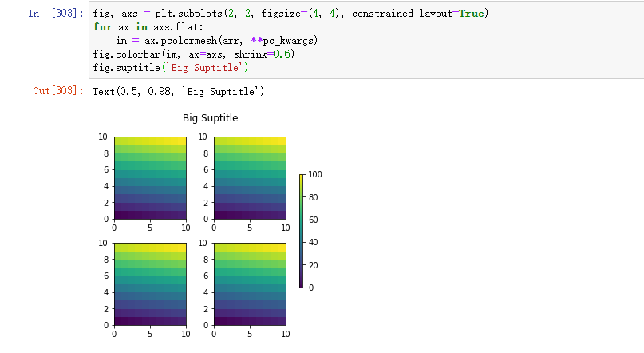Click the colorbar tick label 80
644x353 pixels.
[x=314, y=197]
